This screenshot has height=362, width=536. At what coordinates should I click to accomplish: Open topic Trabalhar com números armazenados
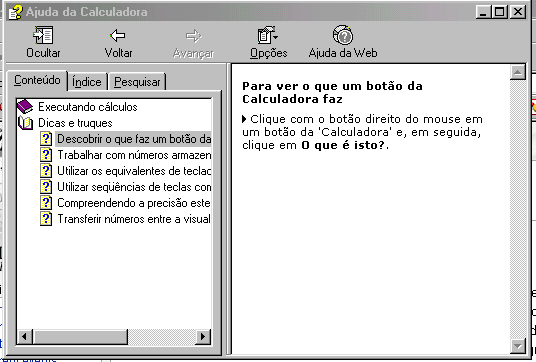click(134, 155)
